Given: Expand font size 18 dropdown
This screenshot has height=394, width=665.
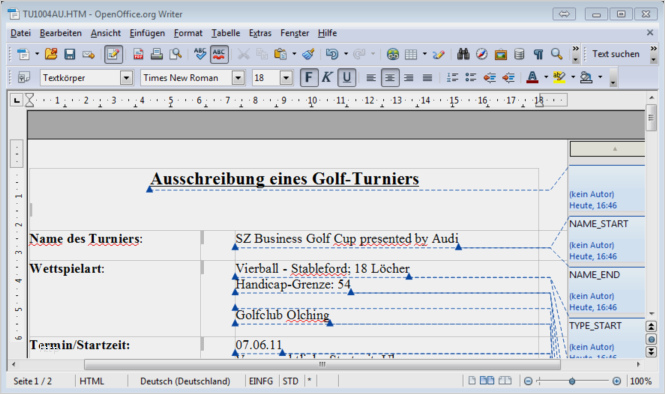Looking at the screenshot, I should pos(286,78).
